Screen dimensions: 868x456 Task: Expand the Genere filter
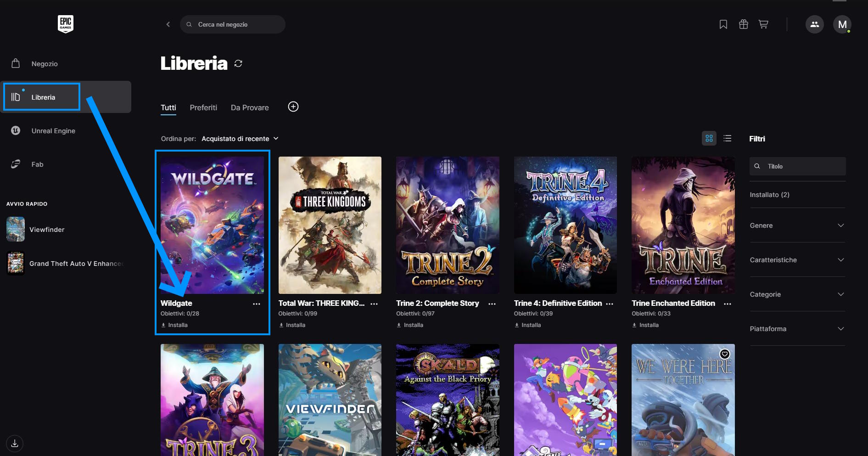(x=797, y=225)
